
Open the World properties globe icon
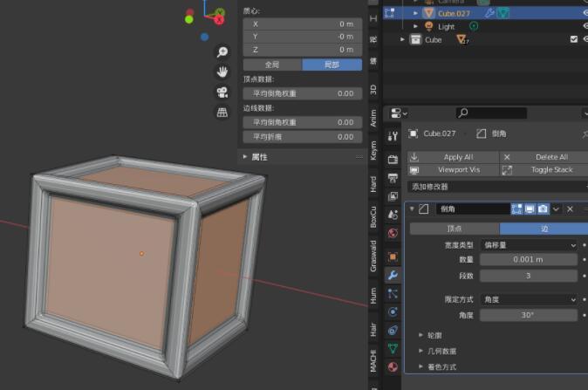pyautogui.click(x=393, y=233)
